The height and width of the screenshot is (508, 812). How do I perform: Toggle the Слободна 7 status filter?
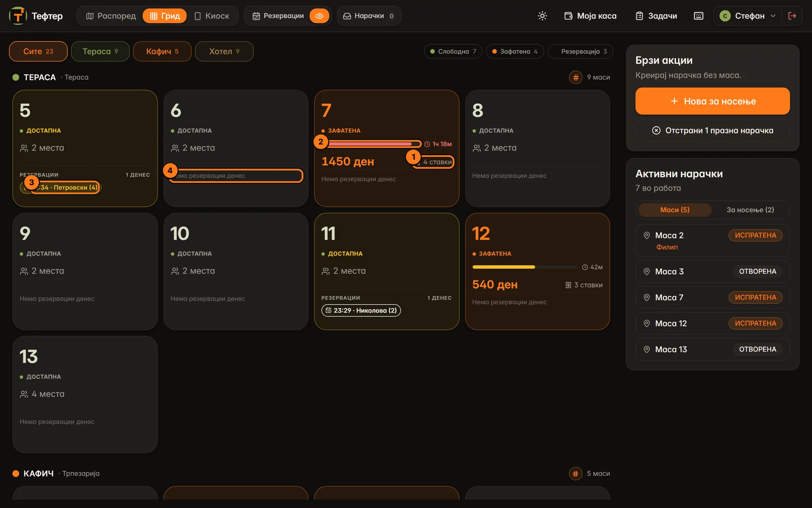click(453, 52)
